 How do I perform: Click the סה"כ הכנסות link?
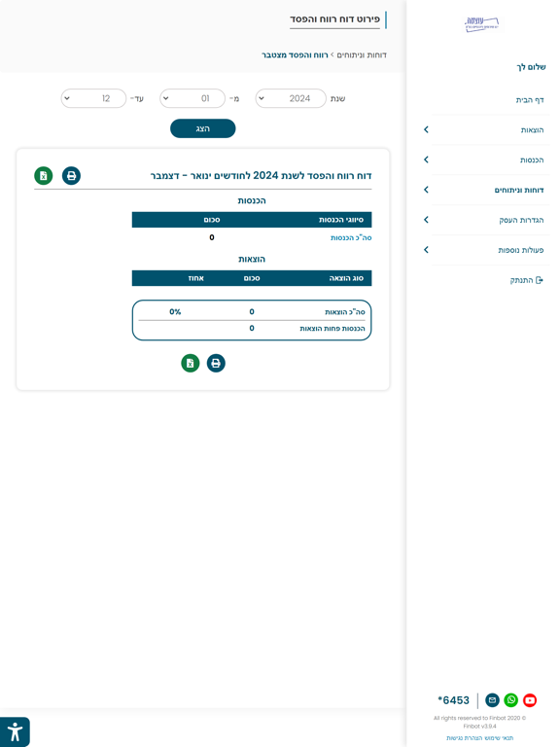point(351,237)
